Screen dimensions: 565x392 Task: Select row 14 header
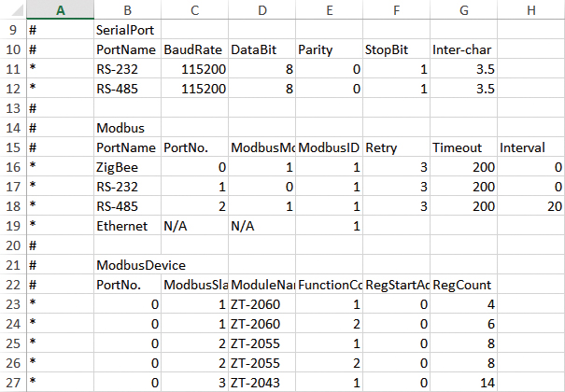tap(13, 128)
